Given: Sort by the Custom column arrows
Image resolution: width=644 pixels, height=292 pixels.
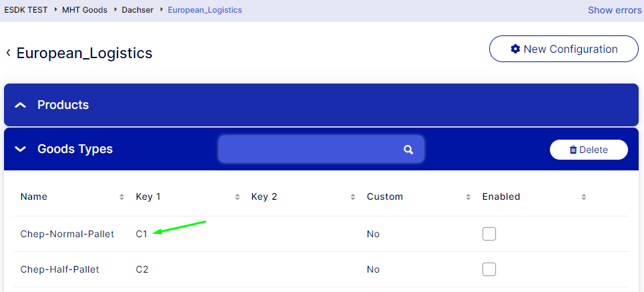Looking at the screenshot, I should click(468, 197).
